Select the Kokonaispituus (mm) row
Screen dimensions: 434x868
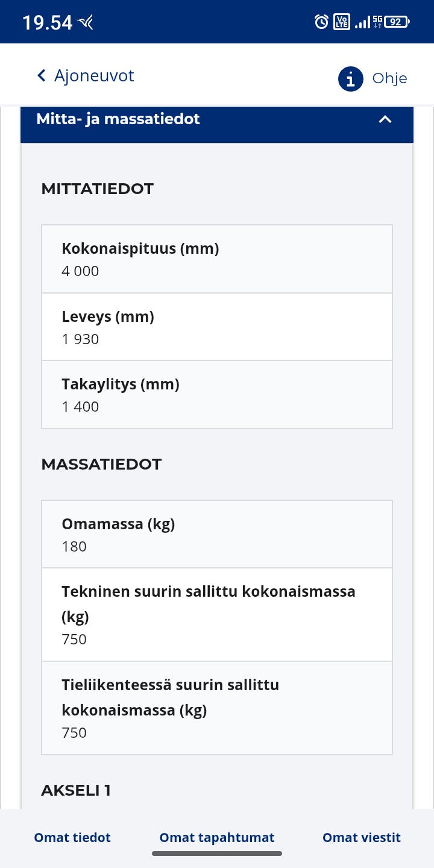(217, 259)
